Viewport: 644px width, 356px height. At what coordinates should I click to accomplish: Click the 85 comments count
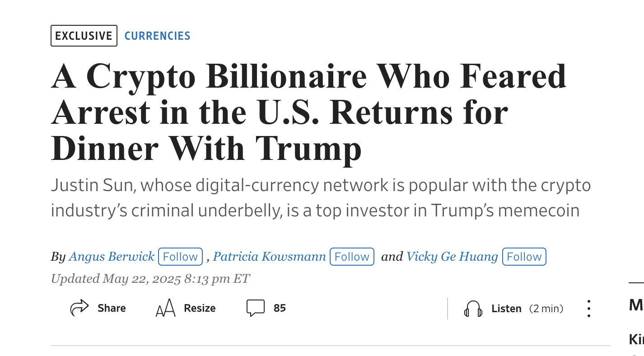[280, 308]
